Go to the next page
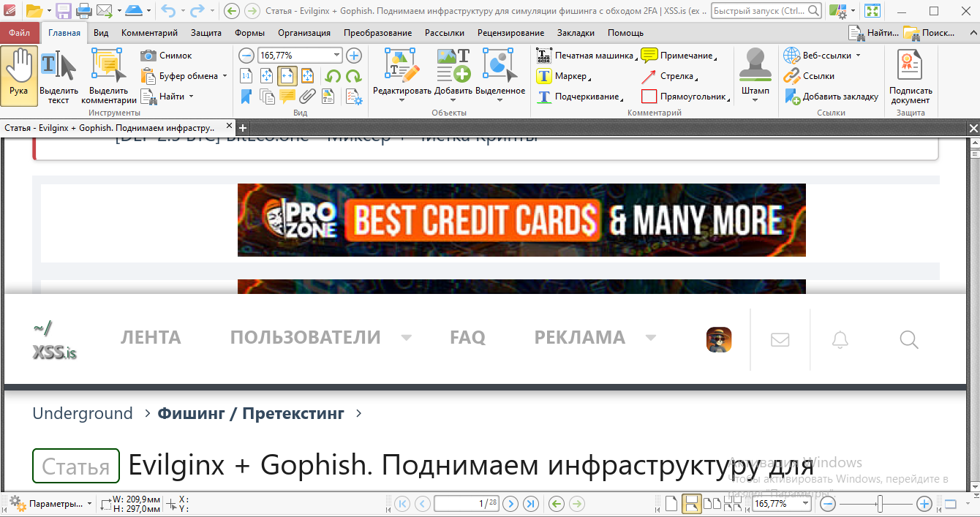The height and width of the screenshot is (517, 980). pyautogui.click(x=510, y=504)
